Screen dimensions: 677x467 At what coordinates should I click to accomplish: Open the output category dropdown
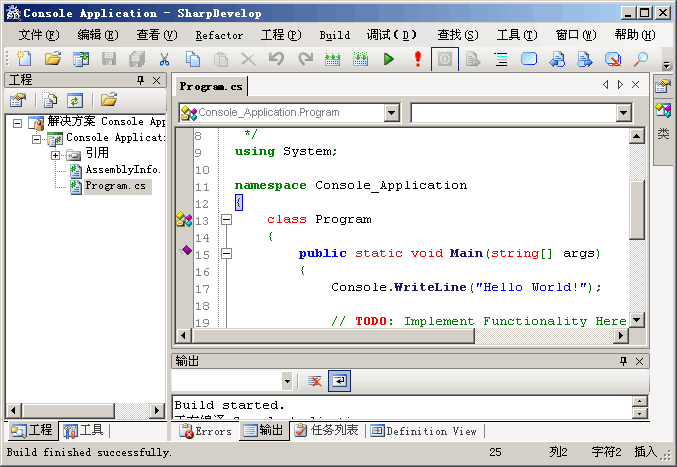(287, 382)
